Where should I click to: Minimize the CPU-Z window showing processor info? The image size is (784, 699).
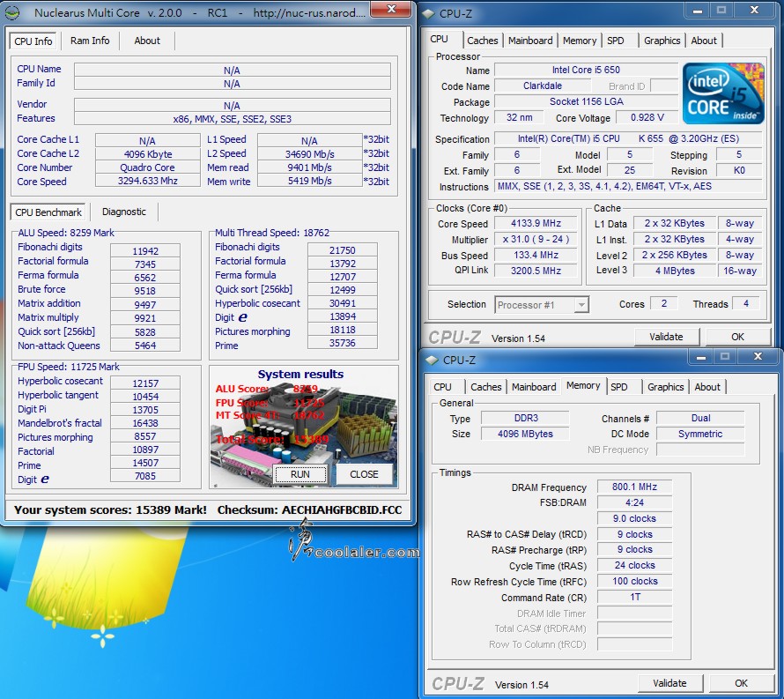click(698, 10)
